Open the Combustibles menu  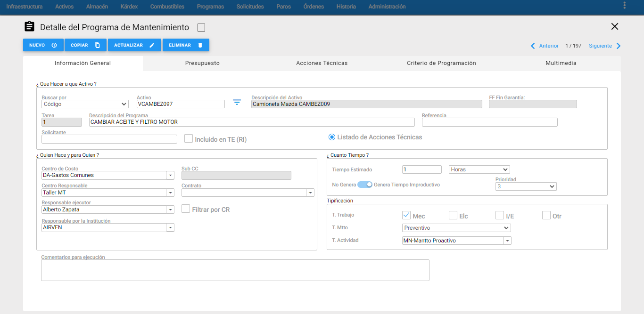pos(167,7)
